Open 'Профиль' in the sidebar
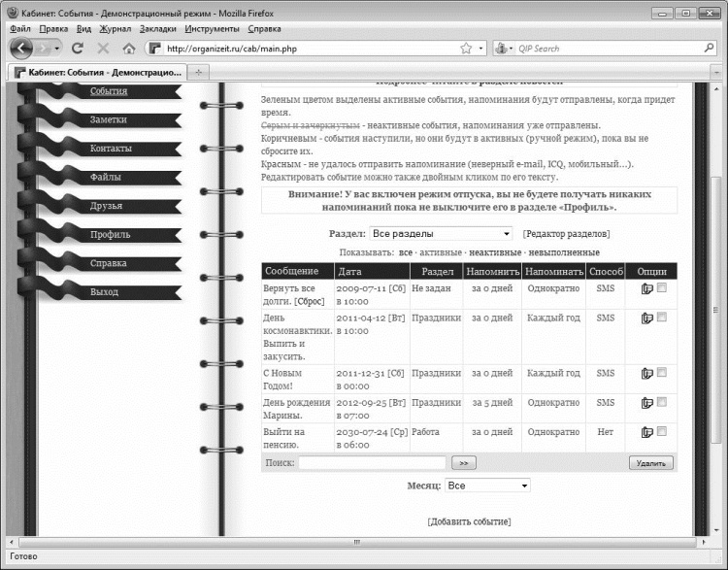Screen dimensions: 728x570 coord(110,235)
